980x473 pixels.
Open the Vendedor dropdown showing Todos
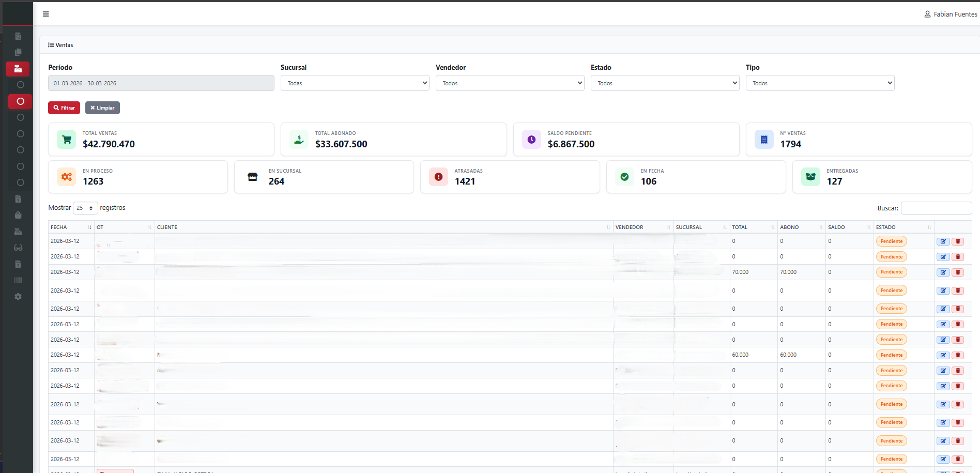[510, 83]
